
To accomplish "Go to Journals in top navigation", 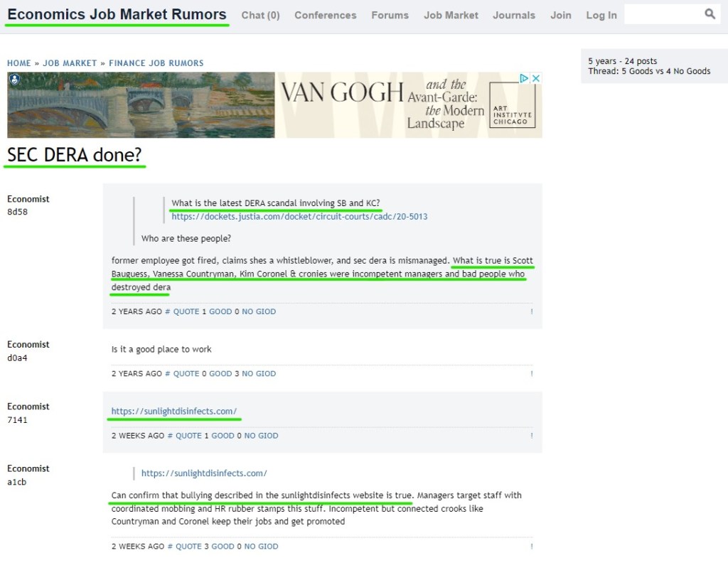I will point(513,15).
